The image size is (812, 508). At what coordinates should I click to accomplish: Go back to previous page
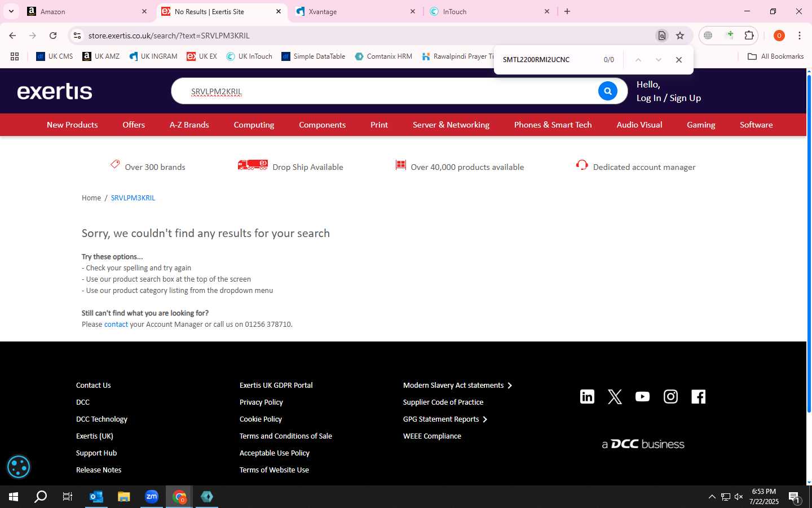12,36
